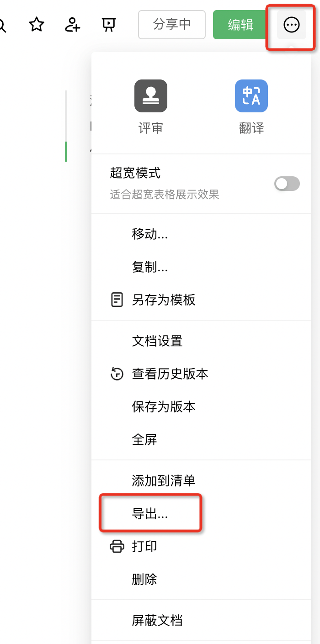Click 导出... in the menu
The image size is (320, 644).
pyautogui.click(x=150, y=514)
